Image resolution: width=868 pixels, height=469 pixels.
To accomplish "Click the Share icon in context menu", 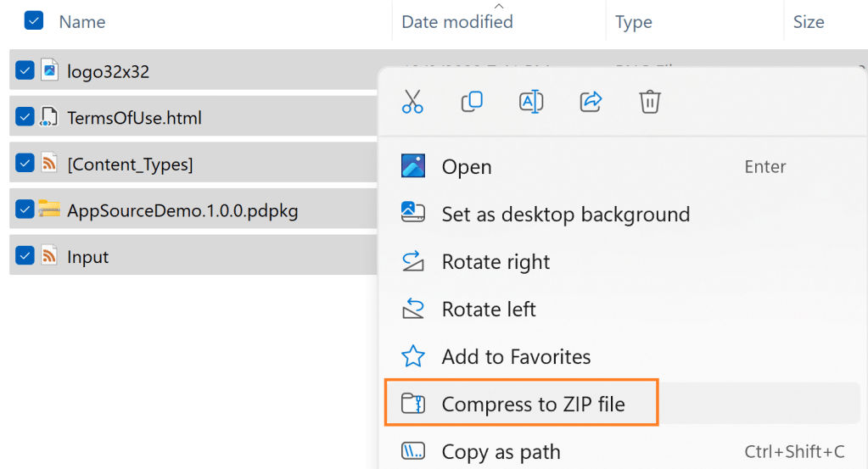I will (x=590, y=102).
